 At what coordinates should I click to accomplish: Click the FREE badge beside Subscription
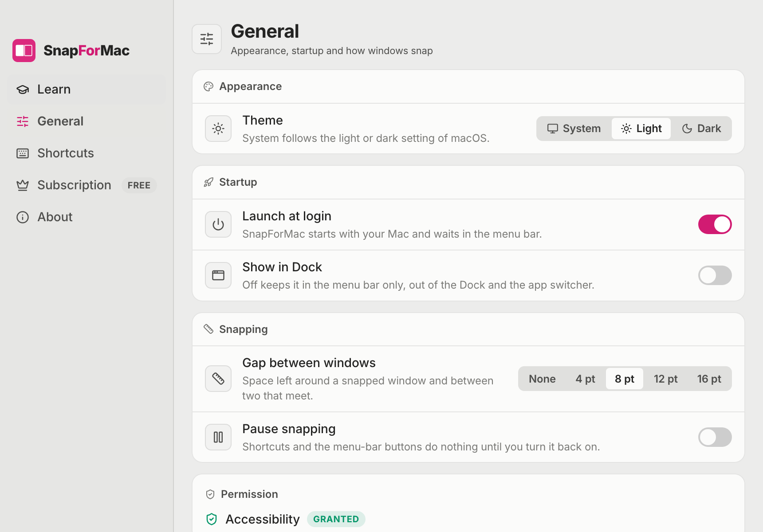click(x=139, y=185)
